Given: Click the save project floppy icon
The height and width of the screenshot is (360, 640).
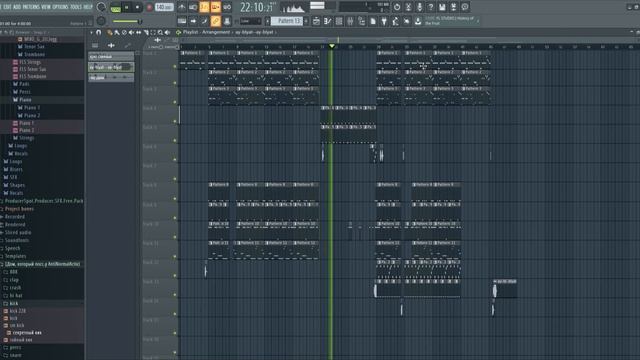Looking at the screenshot, I should 442,7.
